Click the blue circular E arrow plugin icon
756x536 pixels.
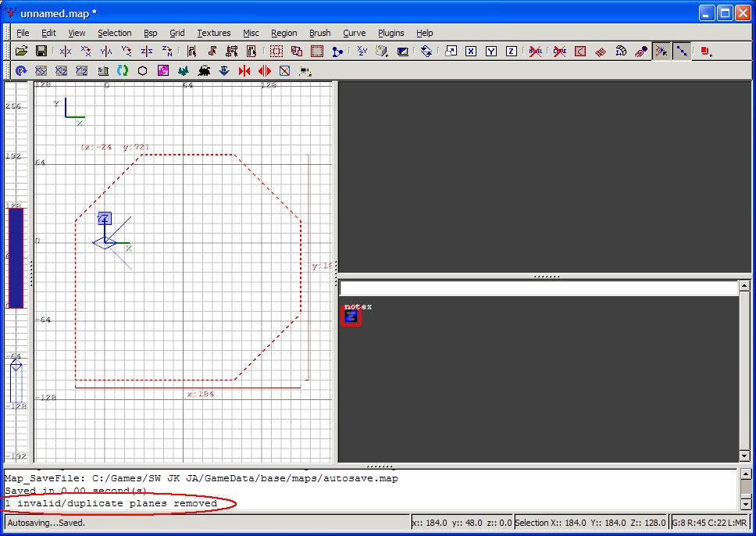21,71
